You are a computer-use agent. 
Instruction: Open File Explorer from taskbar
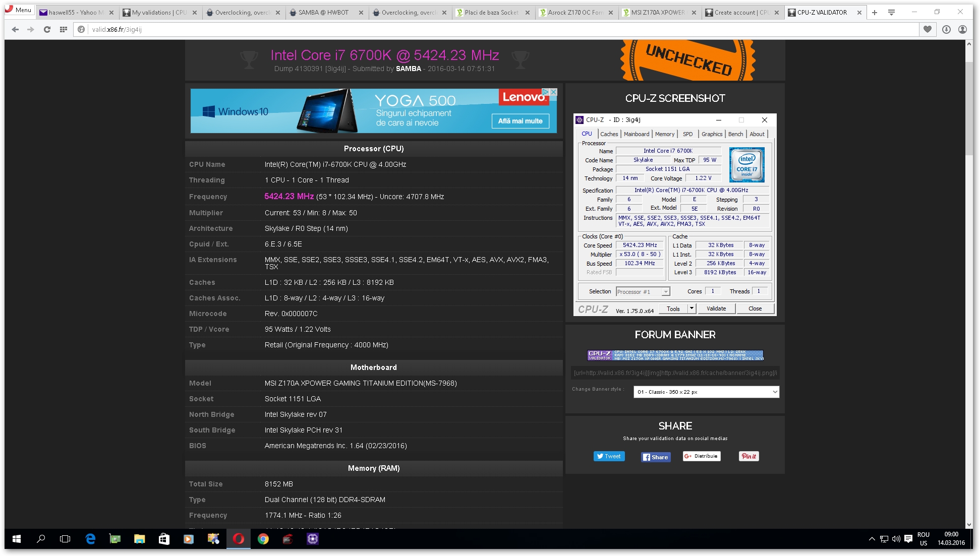140,539
